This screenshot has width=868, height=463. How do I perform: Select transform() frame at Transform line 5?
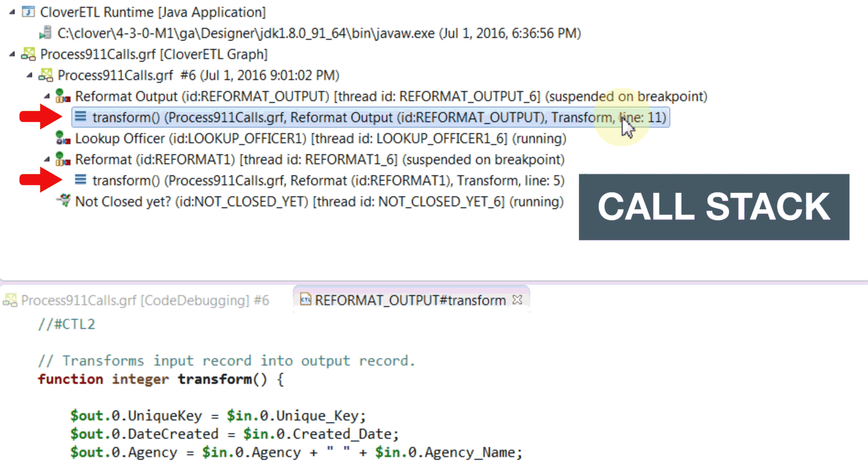point(328,181)
